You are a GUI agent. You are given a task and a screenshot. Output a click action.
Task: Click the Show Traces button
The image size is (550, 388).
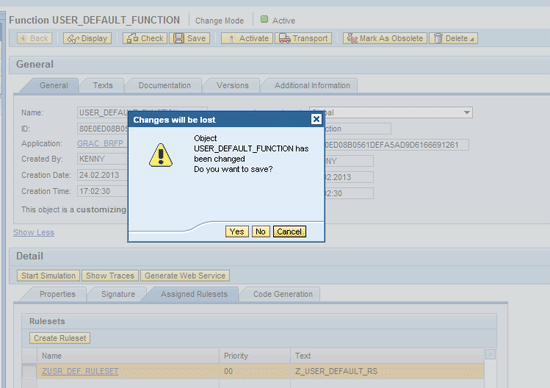tap(110, 276)
